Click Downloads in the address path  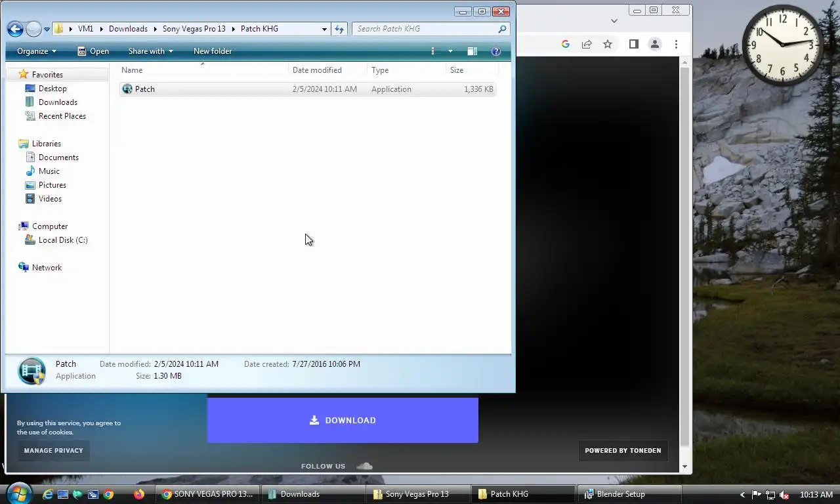coord(128,29)
